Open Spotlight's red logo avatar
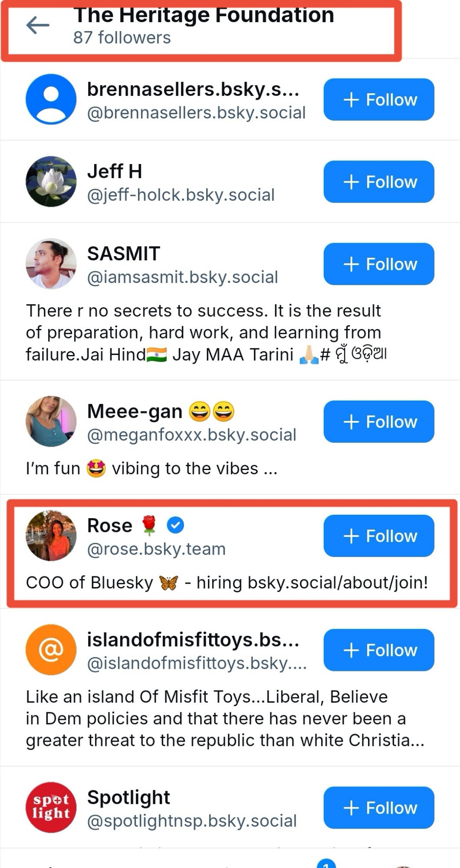The height and width of the screenshot is (868, 460). [x=51, y=807]
